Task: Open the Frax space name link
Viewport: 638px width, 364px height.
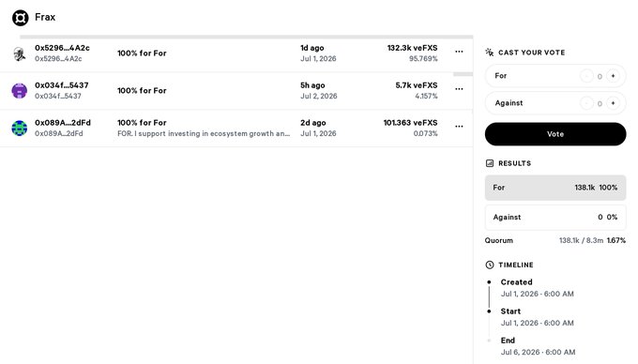Action: pyautogui.click(x=45, y=17)
